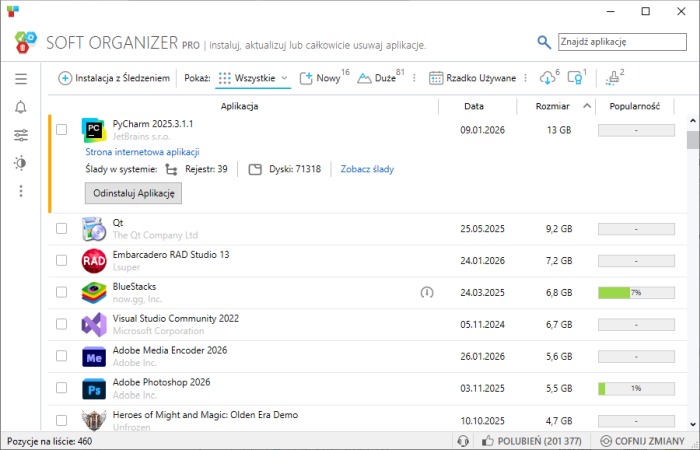Toggle the theme brightness icon in sidebar
Viewport: 700px width, 450px height.
pyautogui.click(x=21, y=163)
